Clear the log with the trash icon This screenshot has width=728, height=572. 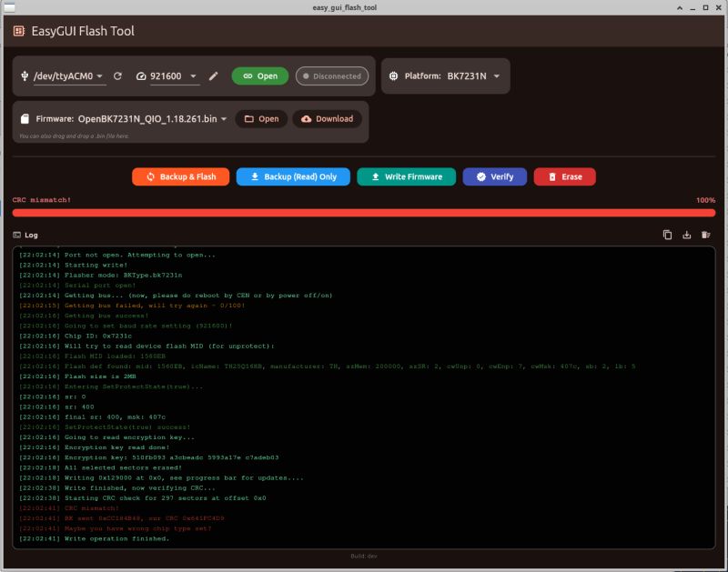point(705,235)
